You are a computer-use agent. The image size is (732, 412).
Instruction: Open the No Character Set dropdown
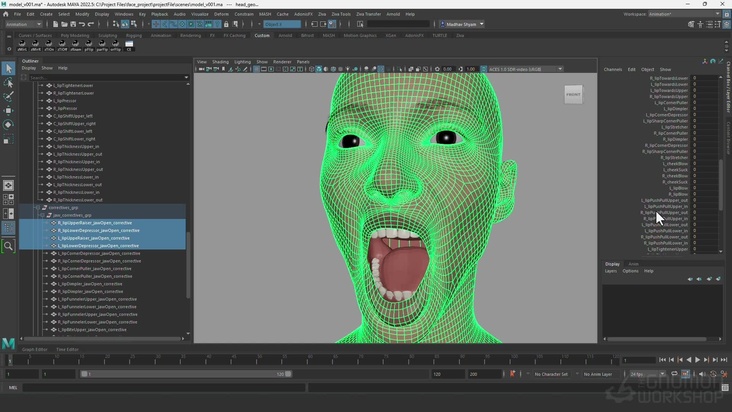pyautogui.click(x=551, y=374)
